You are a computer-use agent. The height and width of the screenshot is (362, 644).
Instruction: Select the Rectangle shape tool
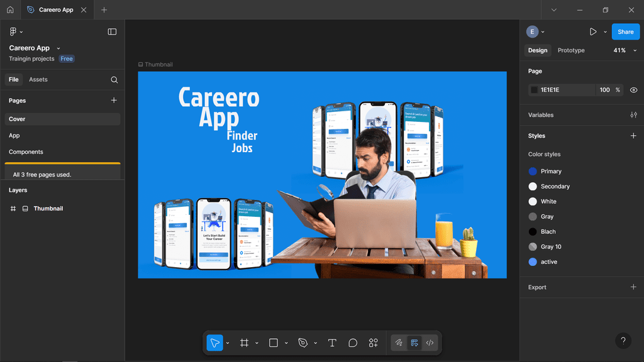[x=274, y=343]
